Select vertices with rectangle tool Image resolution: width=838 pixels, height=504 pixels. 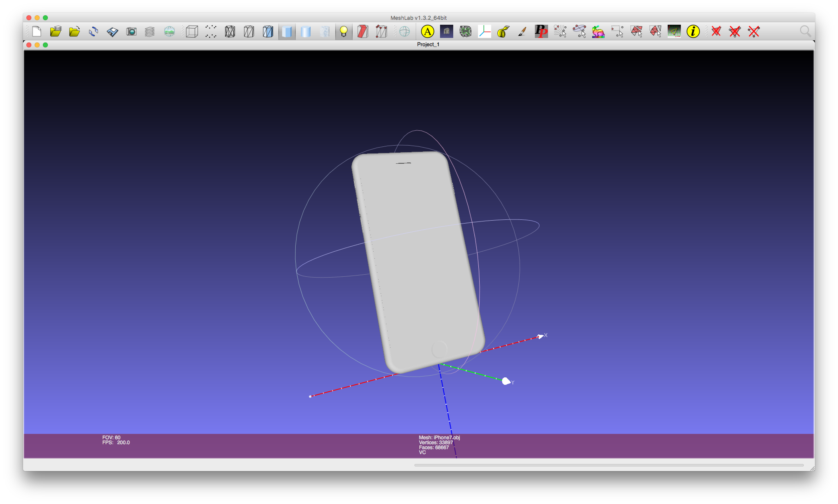[617, 32]
